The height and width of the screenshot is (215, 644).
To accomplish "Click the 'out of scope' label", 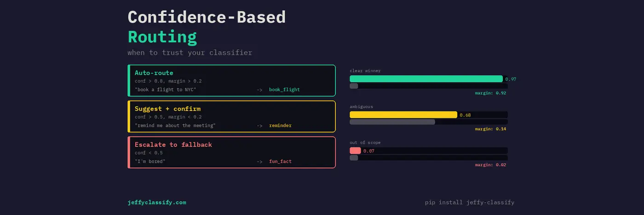I will (365, 142).
